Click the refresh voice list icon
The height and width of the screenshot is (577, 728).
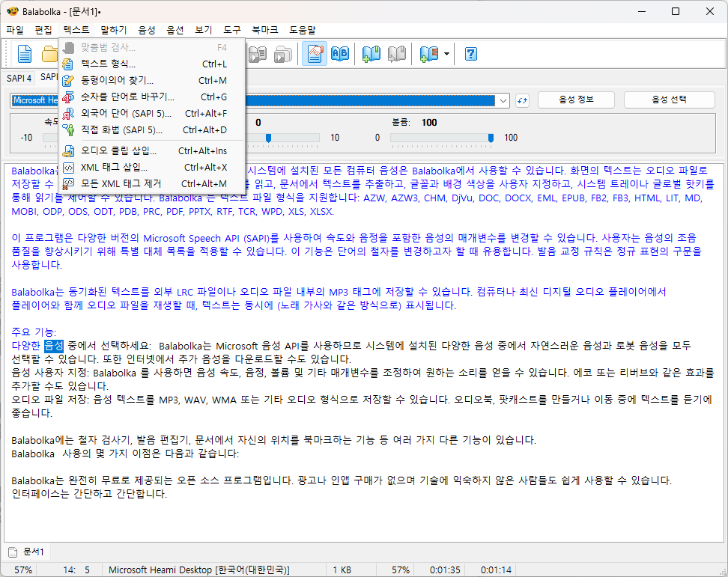point(522,100)
